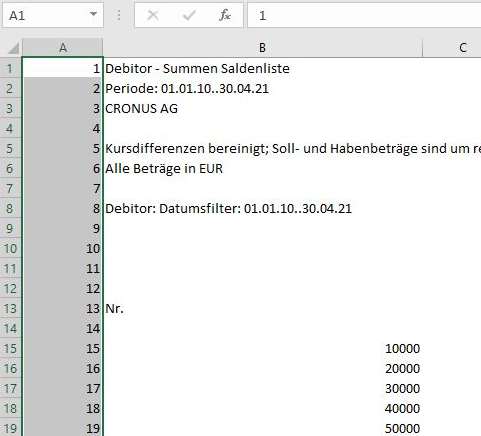The width and height of the screenshot is (481, 436).
Task: Click into the Name Box showing A1
Action: click(x=46, y=15)
